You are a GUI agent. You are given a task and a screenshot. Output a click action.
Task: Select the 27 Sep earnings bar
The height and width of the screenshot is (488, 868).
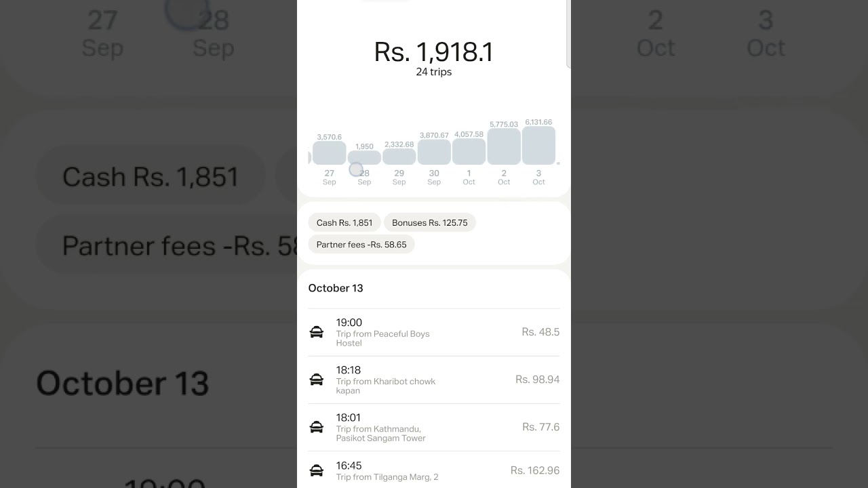[330, 152]
